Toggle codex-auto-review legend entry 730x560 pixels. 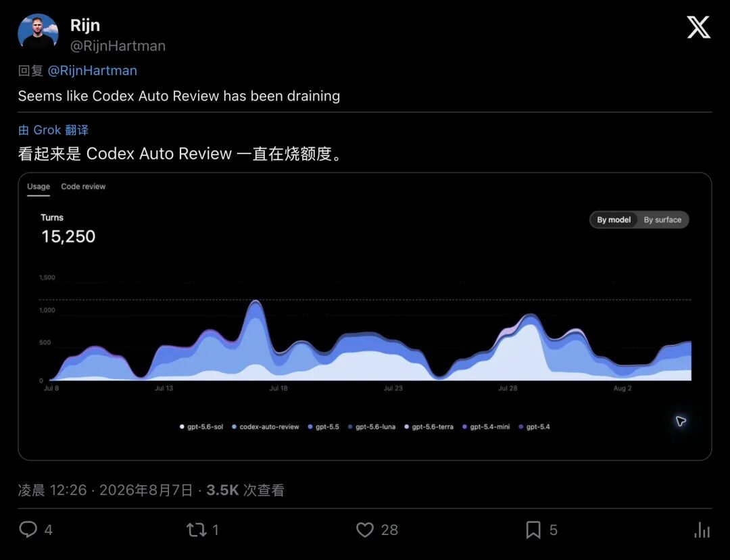266,426
